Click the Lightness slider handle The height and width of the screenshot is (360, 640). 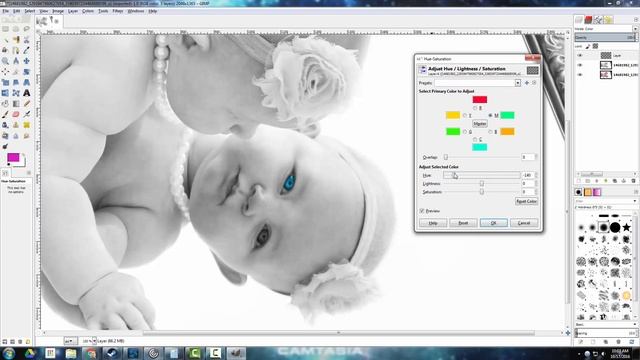pyautogui.click(x=482, y=184)
